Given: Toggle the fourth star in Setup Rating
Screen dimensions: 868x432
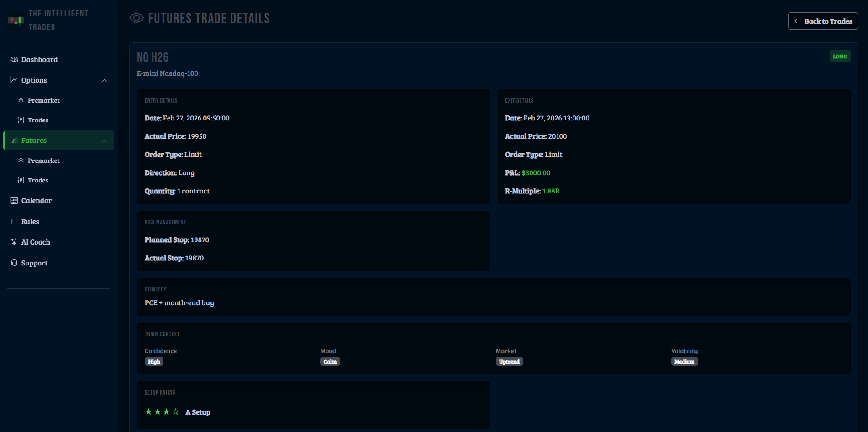Looking at the screenshot, I should (176, 411).
